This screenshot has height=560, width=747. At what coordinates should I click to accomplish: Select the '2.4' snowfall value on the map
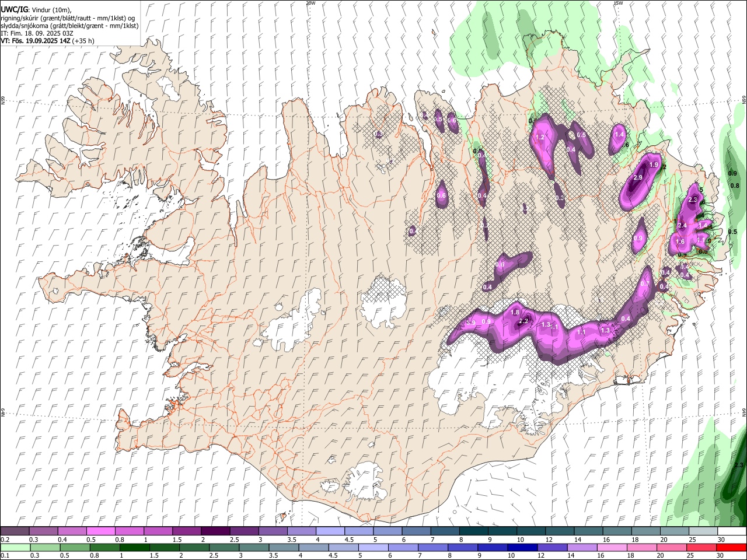[x=682, y=225]
